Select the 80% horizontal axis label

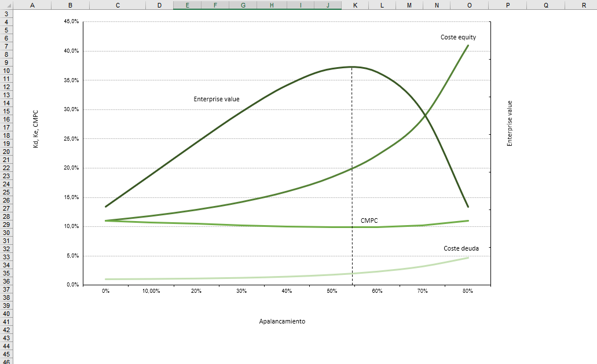click(x=468, y=291)
